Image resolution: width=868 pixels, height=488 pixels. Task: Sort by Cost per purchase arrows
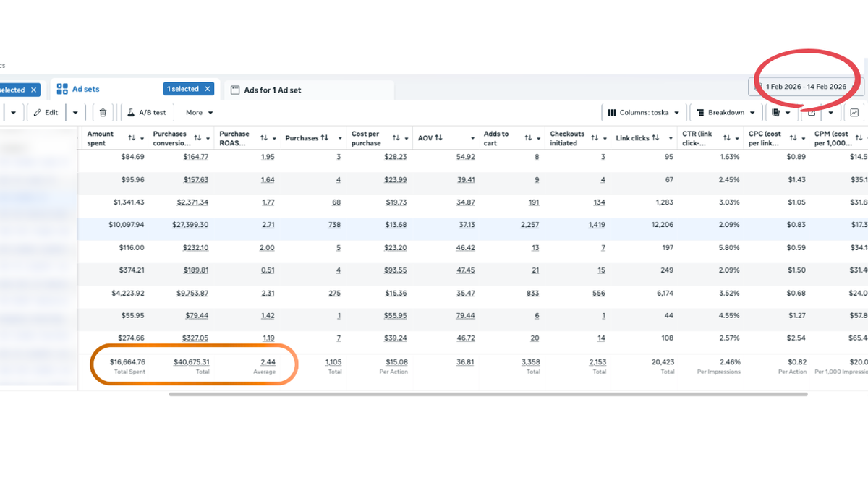tap(396, 138)
